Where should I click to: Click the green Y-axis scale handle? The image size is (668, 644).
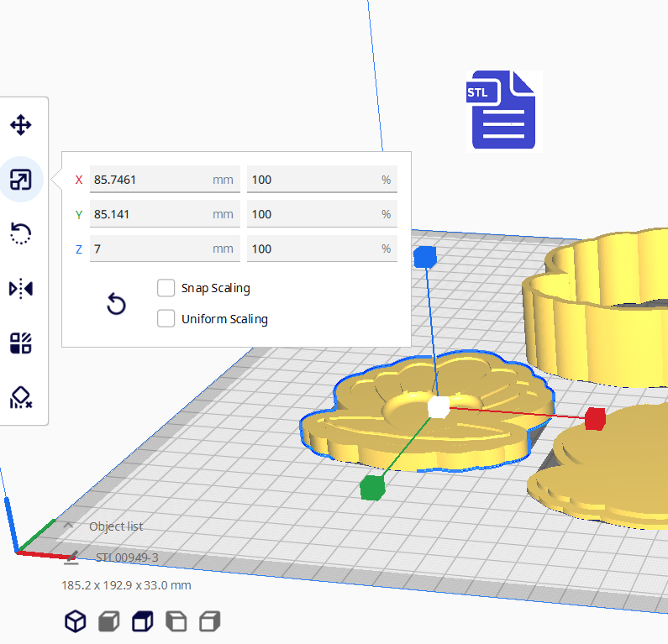[371, 487]
